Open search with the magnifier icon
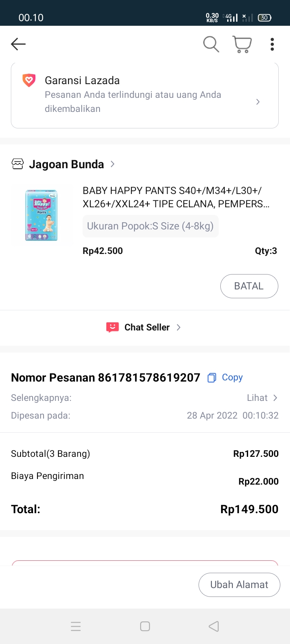Screen dimensions: 290x644 tap(211, 44)
